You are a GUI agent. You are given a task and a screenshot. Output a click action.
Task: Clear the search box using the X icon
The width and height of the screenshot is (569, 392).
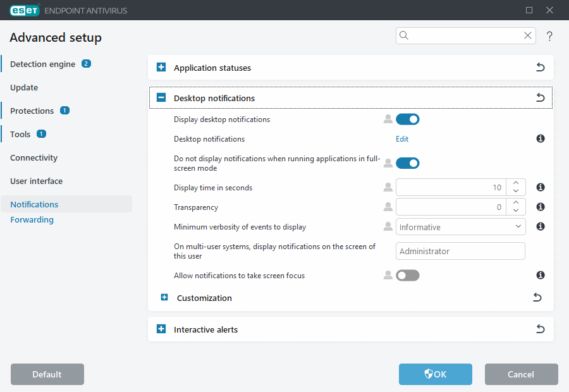pyautogui.click(x=528, y=35)
